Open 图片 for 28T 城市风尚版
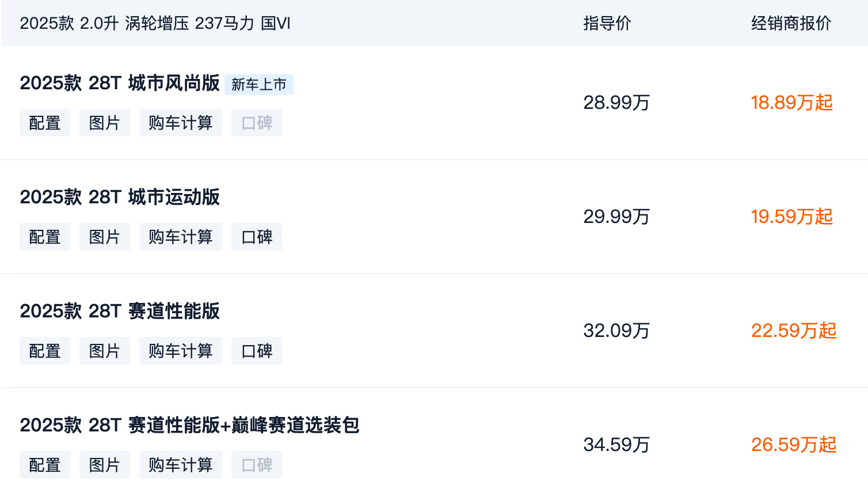The width and height of the screenshot is (868, 485). click(105, 123)
